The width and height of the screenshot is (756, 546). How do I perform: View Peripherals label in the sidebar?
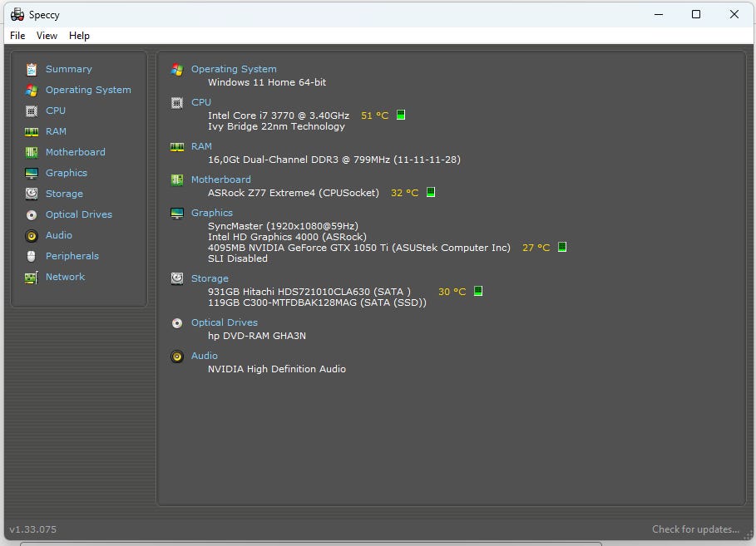(72, 256)
